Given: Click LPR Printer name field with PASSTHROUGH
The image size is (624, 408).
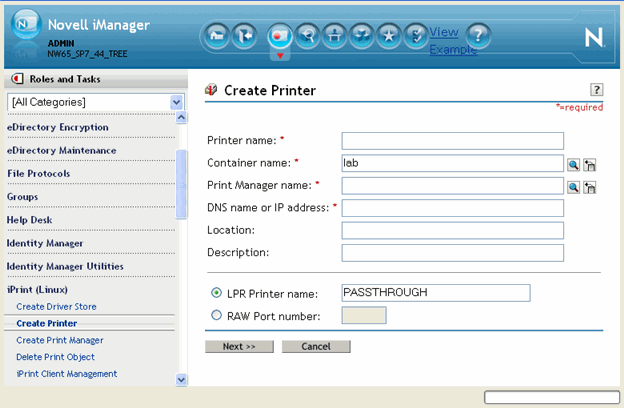Looking at the screenshot, I should [436, 293].
